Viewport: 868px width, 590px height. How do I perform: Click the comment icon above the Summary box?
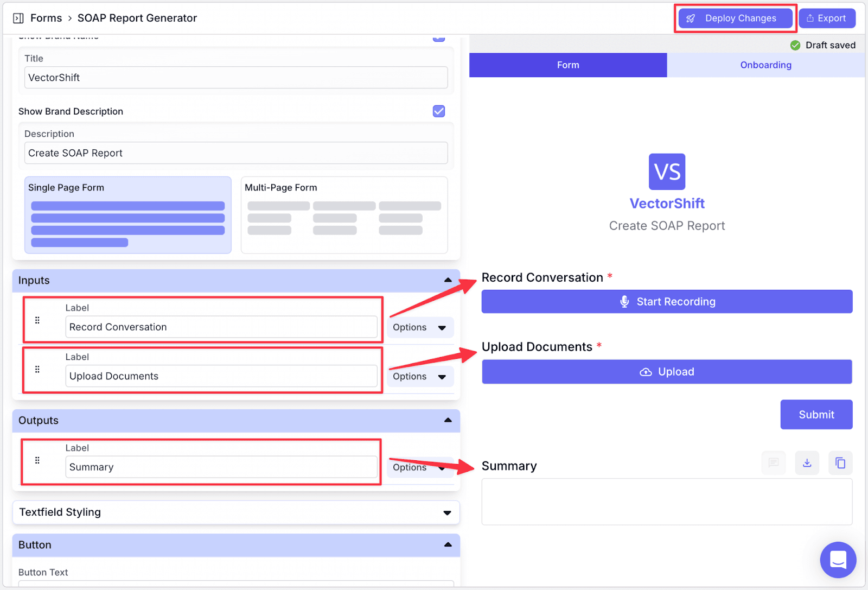(774, 463)
